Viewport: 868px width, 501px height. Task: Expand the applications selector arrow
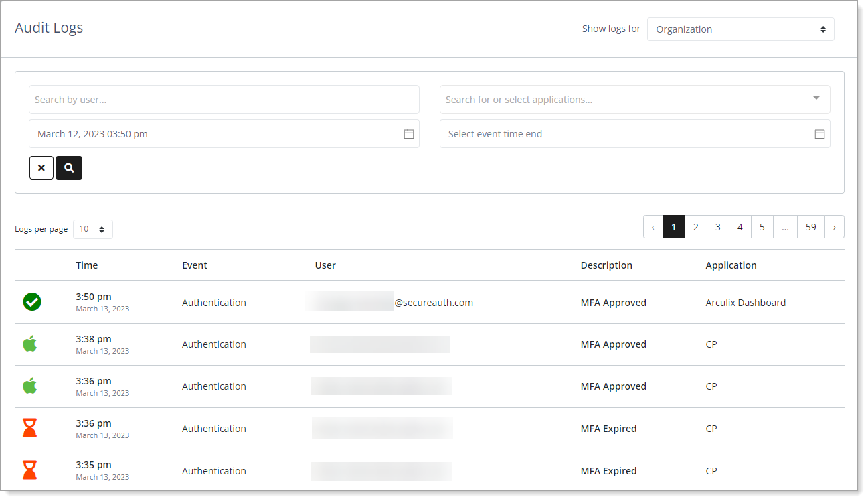click(x=816, y=98)
